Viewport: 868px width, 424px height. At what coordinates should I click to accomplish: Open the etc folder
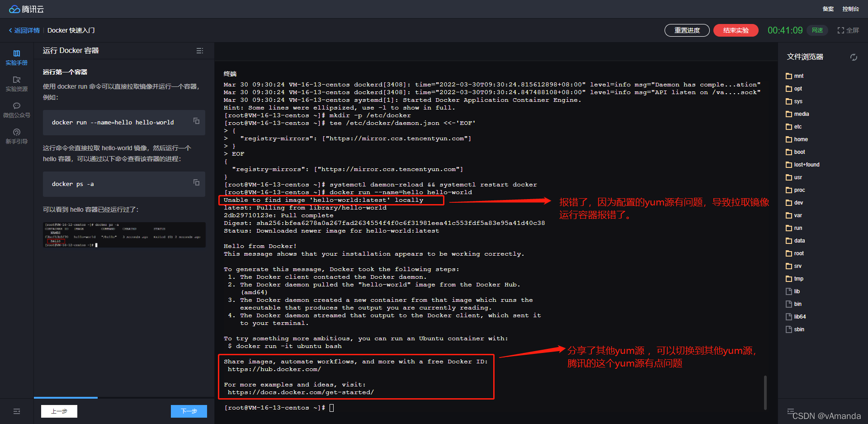click(x=793, y=127)
